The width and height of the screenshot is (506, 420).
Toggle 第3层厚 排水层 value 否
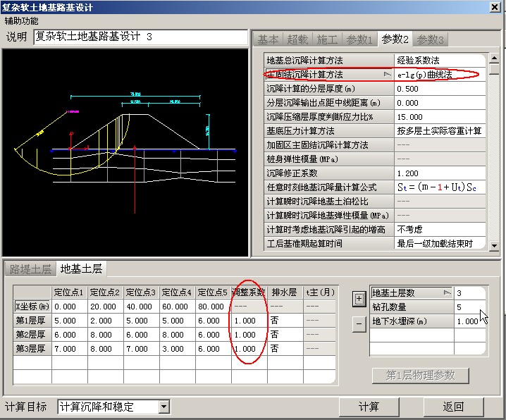[x=285, y=349]
